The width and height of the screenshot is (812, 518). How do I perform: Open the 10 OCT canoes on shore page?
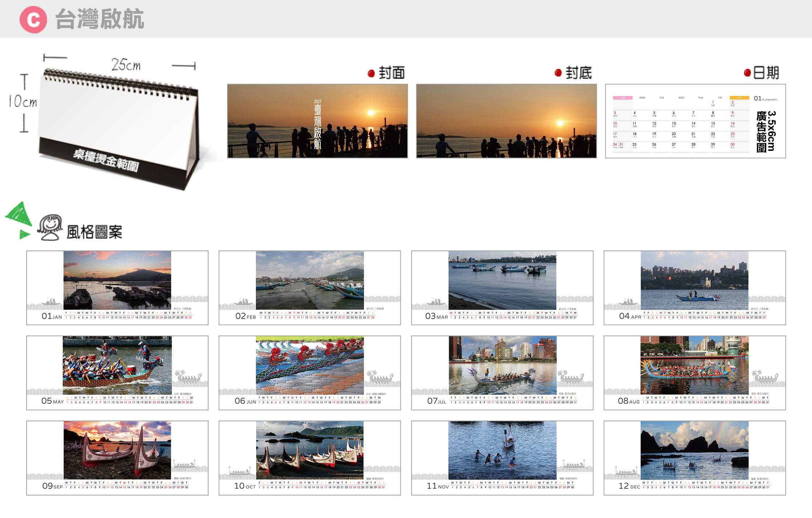(x=310, y=458)
